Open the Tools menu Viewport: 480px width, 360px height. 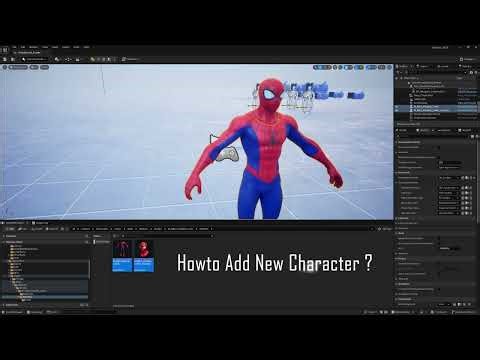[x=45, y=47]
